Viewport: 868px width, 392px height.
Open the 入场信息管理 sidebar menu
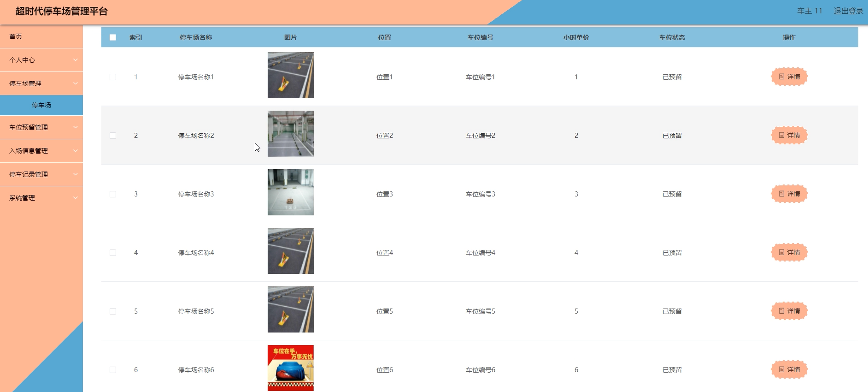pos(41,151)
